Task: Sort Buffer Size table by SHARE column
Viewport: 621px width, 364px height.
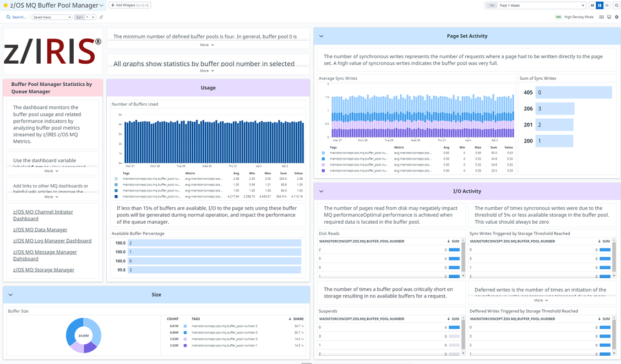Action: coord(296,318)
